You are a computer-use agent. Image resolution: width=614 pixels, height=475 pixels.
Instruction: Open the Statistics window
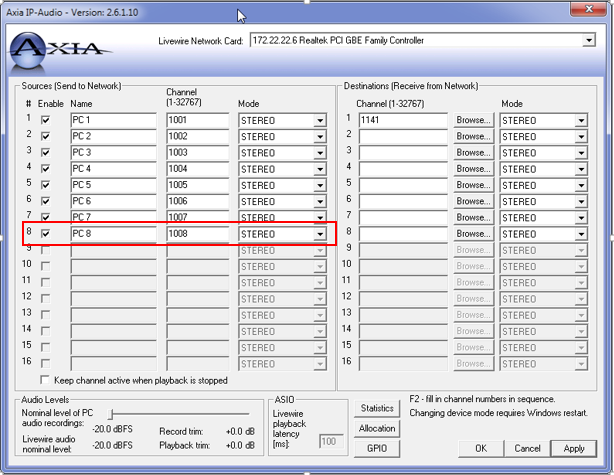[377, 408]
